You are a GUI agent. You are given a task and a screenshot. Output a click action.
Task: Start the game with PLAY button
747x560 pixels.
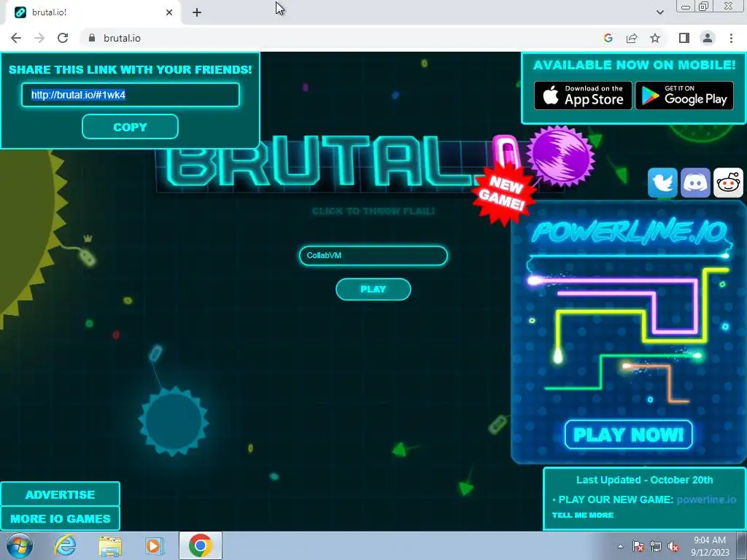(x=373, y=289)
